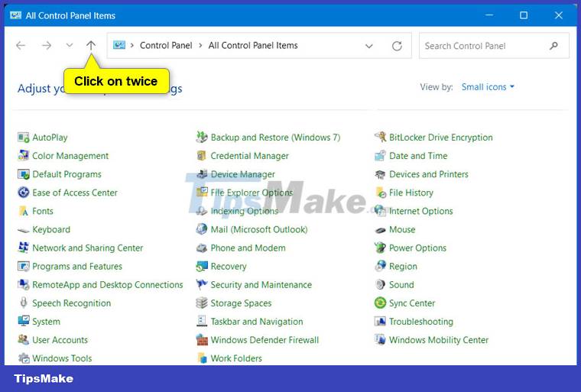The width and height of the screenshot is (581, 392).
Task: Click the Power Options icon
Action: pyautogui.click(x=380, y=248)
